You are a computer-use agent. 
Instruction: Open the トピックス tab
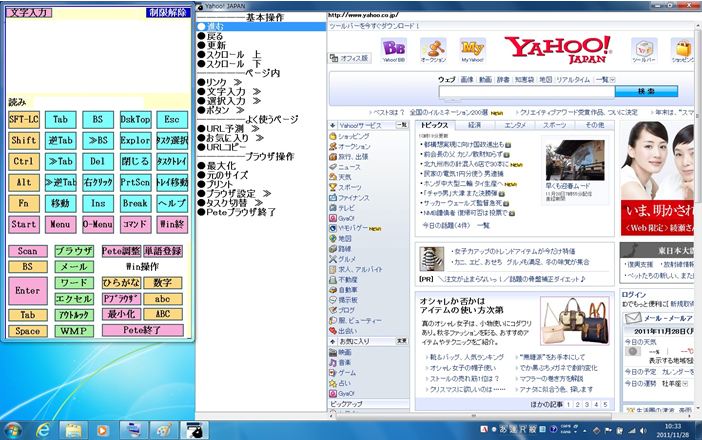click(434, 125)
